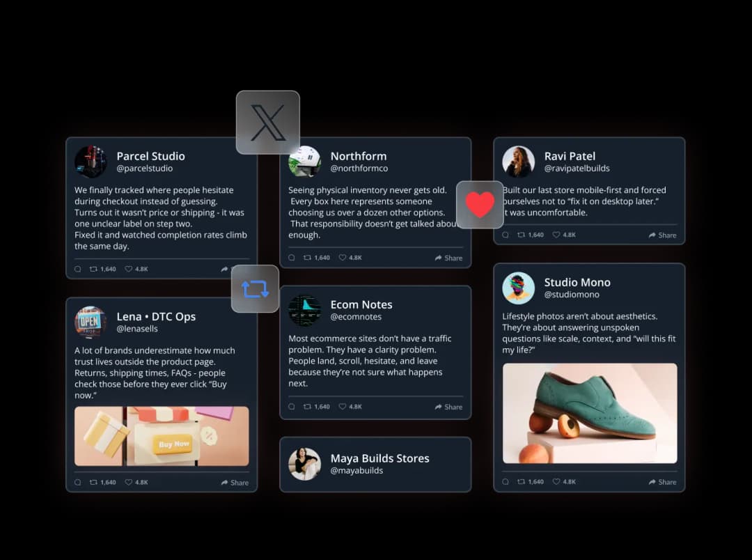Click the Ravi Patel display name
The height and width of the screenshot is (560, 752).
570,156
